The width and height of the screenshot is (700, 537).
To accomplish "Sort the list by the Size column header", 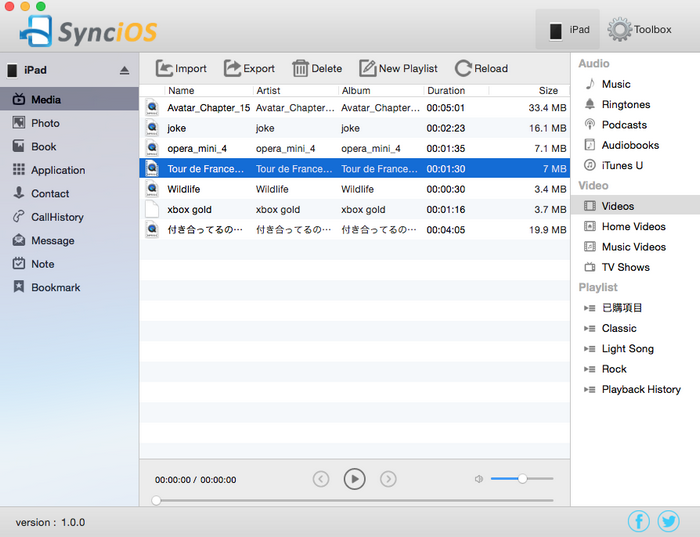I will tap(529, 91).
